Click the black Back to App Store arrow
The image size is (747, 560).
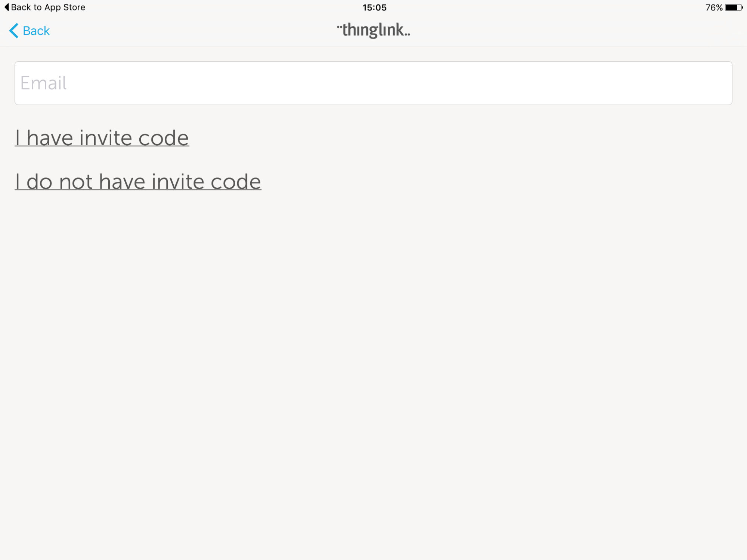click(x=6, y=7)
